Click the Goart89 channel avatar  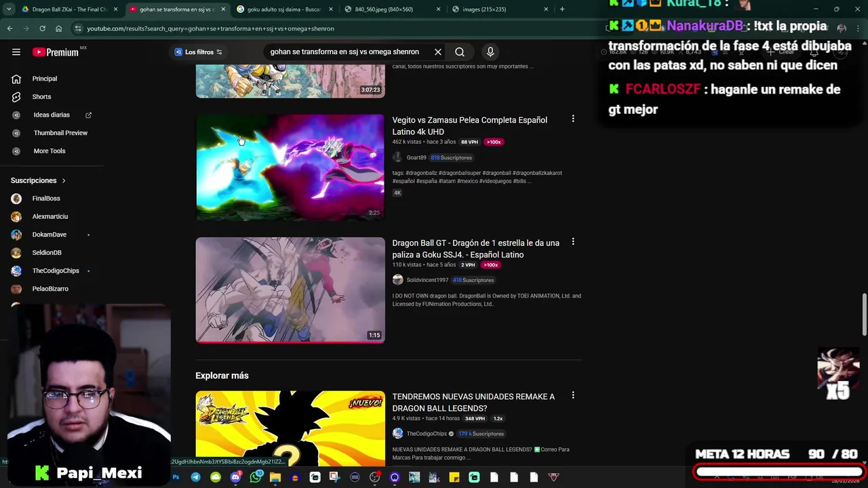[397, 157]
